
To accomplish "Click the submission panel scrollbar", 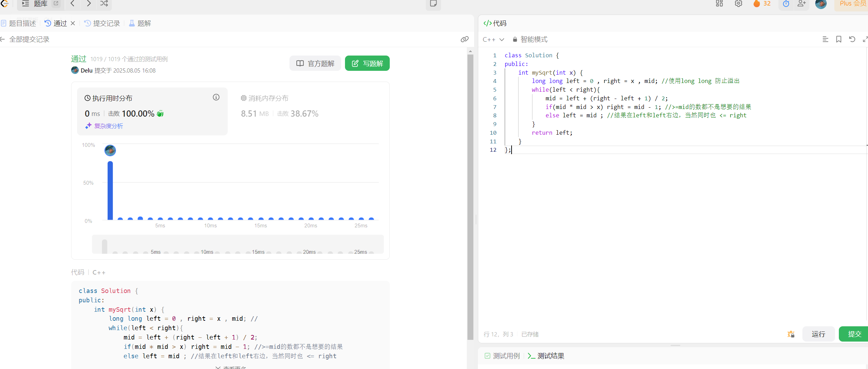I will [x=470, y=197].
